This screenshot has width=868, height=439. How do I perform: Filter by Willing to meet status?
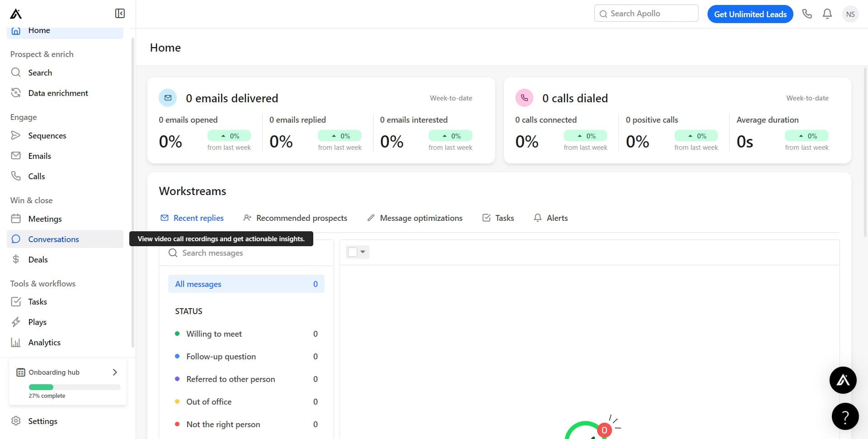click(214, 334)
